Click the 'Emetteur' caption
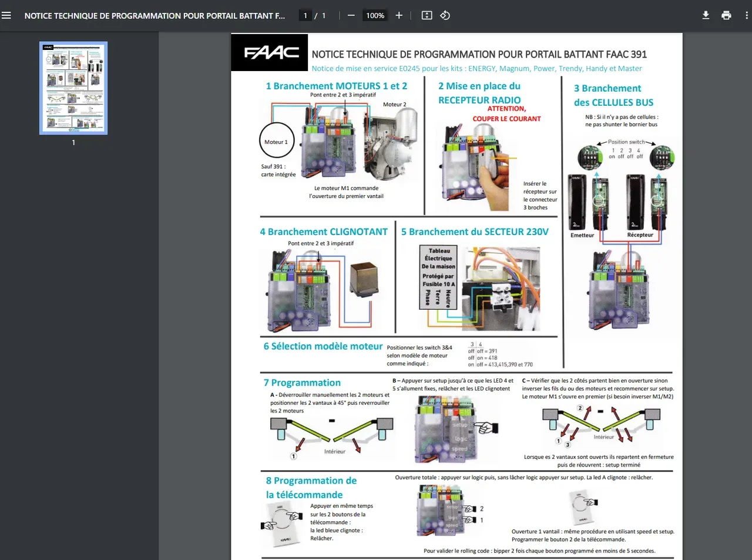This screenshot has height=560, width=752. pyautogui.click(x=582, y=235)
